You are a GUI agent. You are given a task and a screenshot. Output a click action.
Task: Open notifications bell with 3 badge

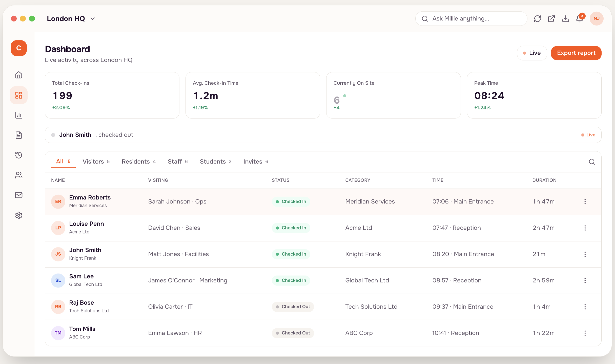point(580,18)
